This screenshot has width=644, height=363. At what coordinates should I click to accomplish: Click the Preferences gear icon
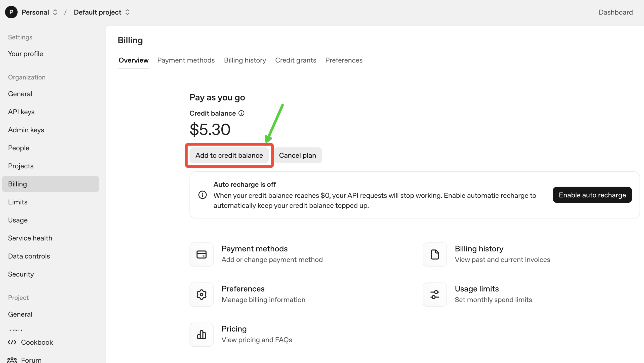click(201, 294)
